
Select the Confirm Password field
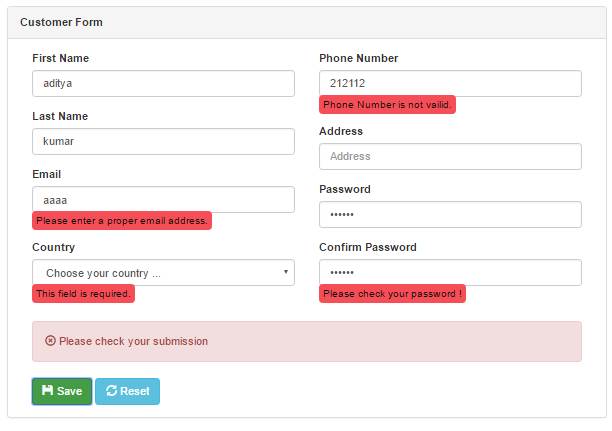coord(450,272)
